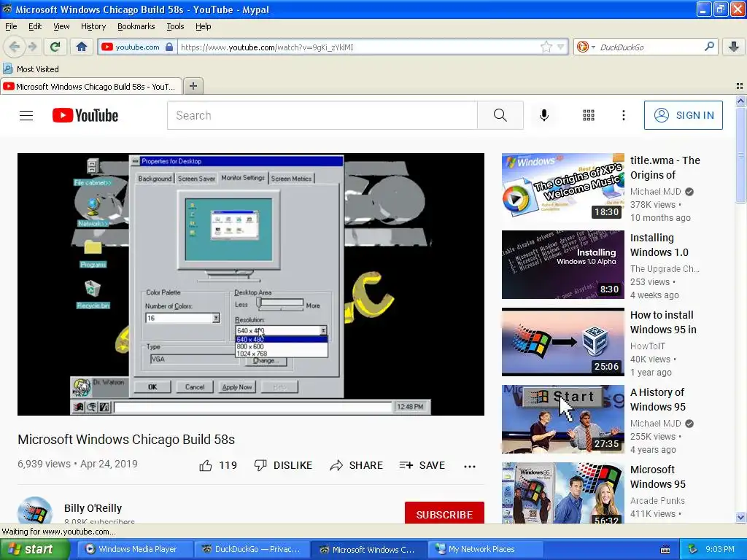Click the SIGN IN button
Viewport: 747px width, 560px height.
(x=683, y=115)
